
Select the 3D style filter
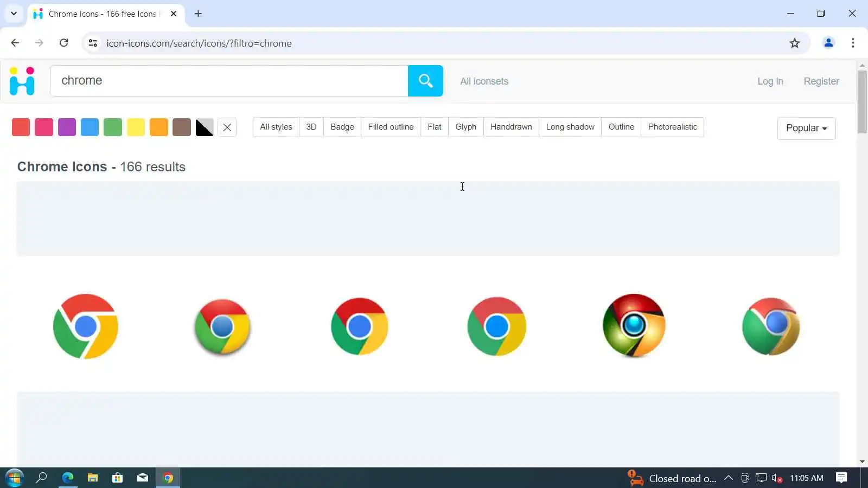click(x=311, y=127)
